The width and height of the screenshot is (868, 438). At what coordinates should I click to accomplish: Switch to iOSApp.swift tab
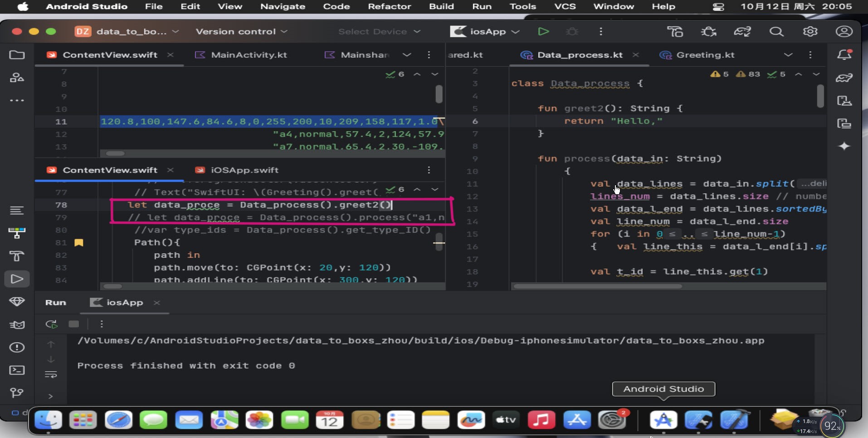pos(237,170)
